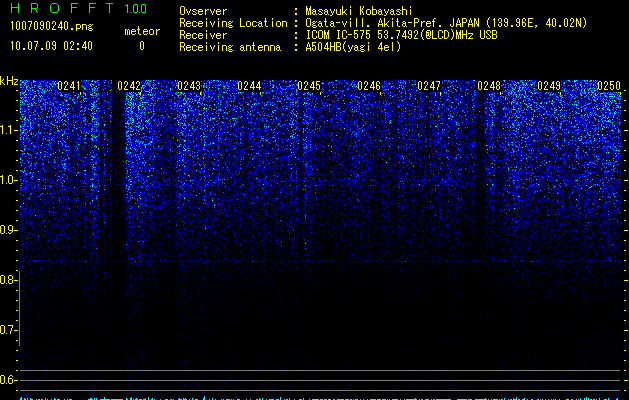
Task: Click the meteor count value 0
Action: (x=142, y=46)
